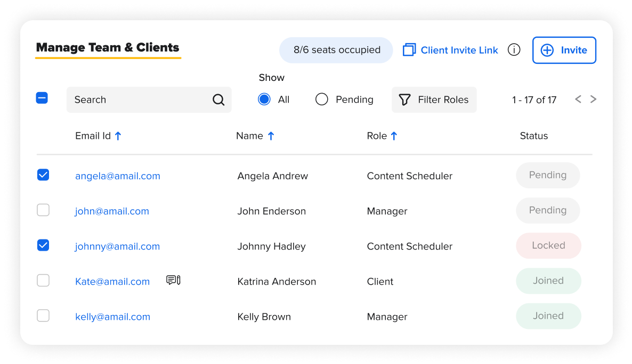This screenshot has height=364, width=632.
Task: Click the Manage Team & Clients tab heading
Action: coord(108,47)
